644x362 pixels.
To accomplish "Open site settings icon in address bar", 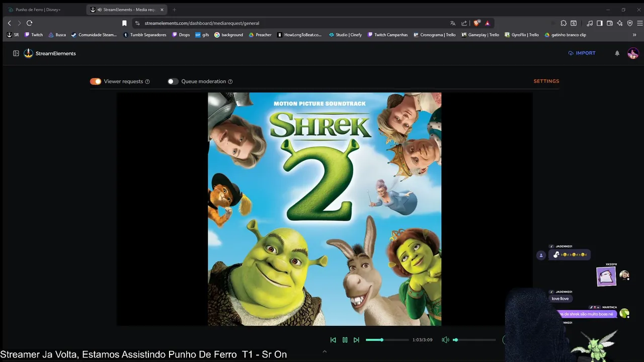I will pos(137,23).
